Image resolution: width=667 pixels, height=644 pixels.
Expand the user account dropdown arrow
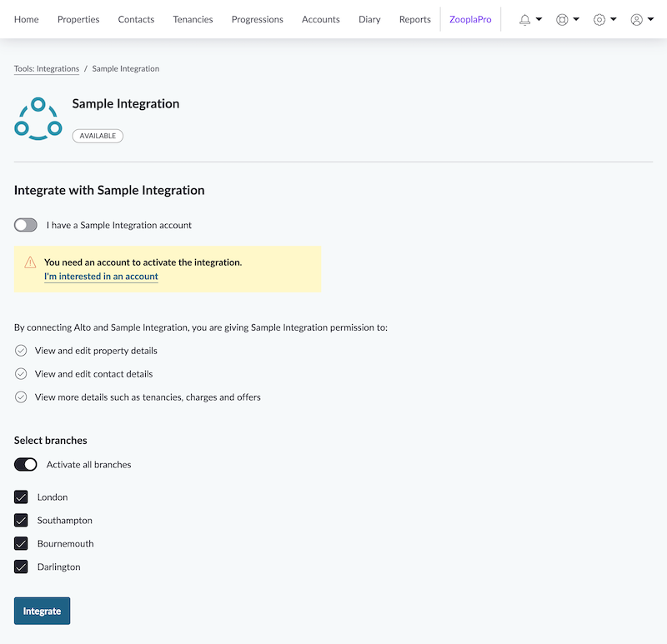coord(651,19)
